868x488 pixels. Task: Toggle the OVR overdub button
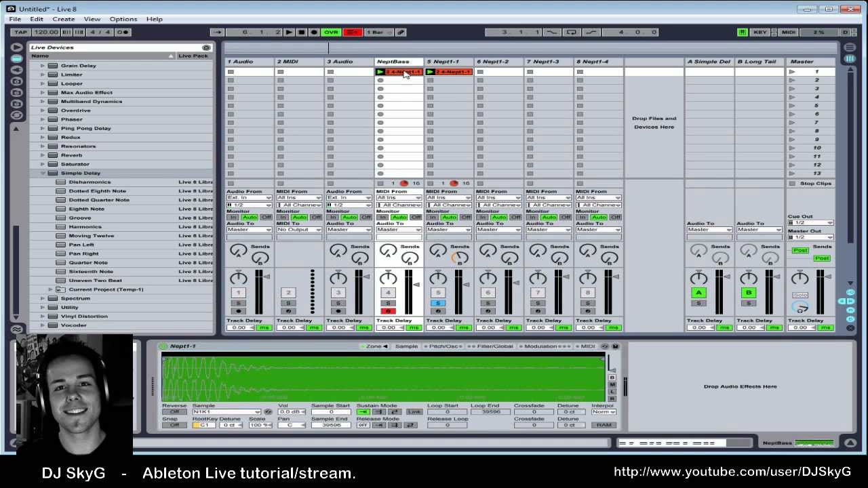click(331, 32)
